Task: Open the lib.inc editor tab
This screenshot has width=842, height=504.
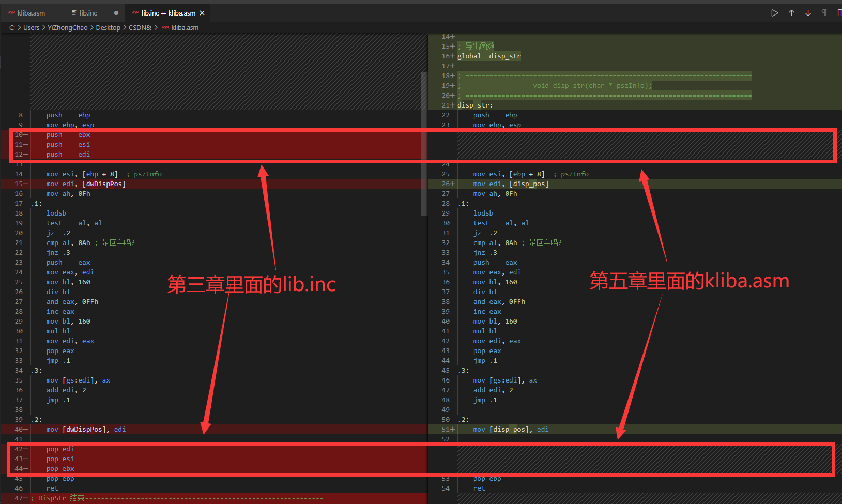Action: click(88, 13)
